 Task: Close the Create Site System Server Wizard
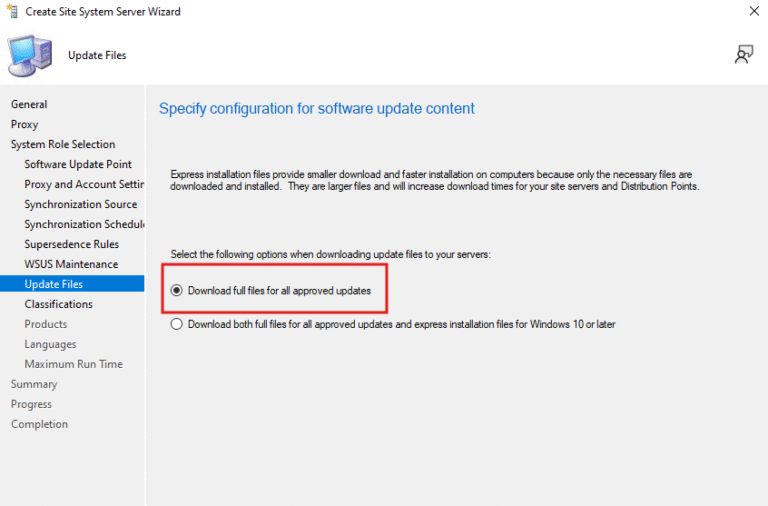(x=753, y=11)
